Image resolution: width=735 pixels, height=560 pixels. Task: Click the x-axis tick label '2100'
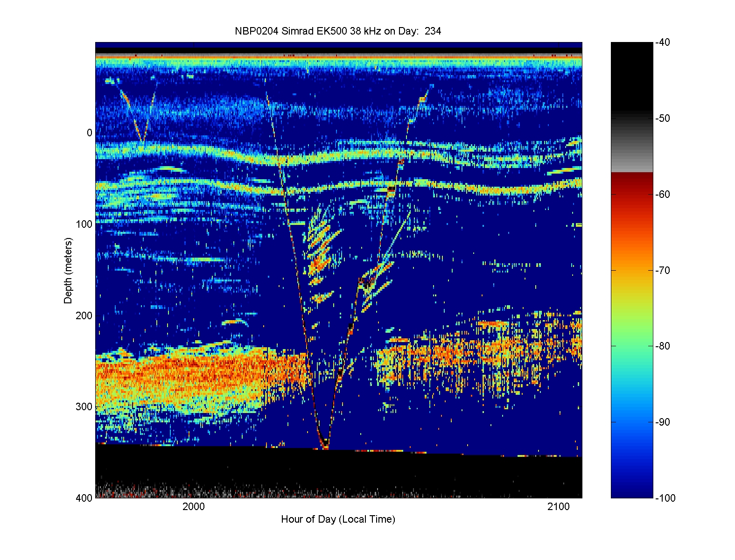click(559, 507)
